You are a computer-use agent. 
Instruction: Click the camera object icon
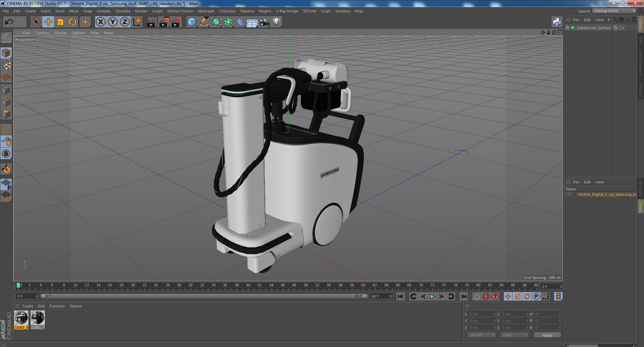click(264, 22)
